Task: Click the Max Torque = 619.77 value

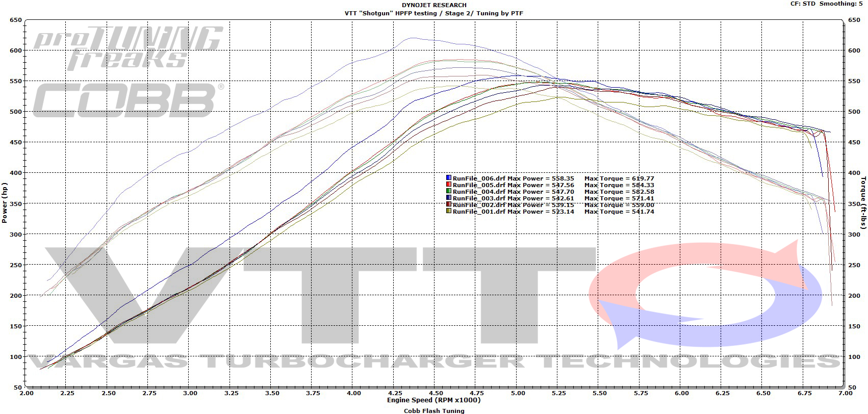Action: pyautogui.click(x=619, y=178)
